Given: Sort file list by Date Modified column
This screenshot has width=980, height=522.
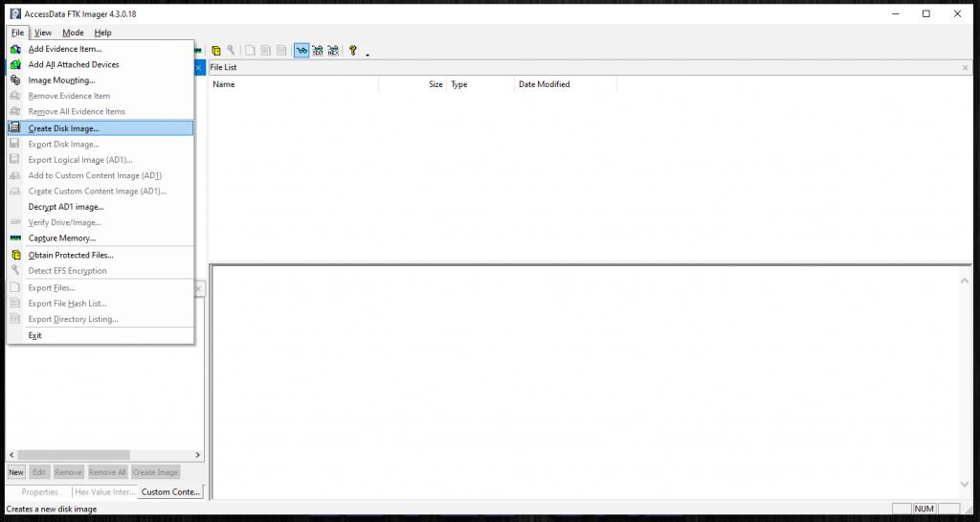Looking at the screenshot, I should tap(566, 84).
